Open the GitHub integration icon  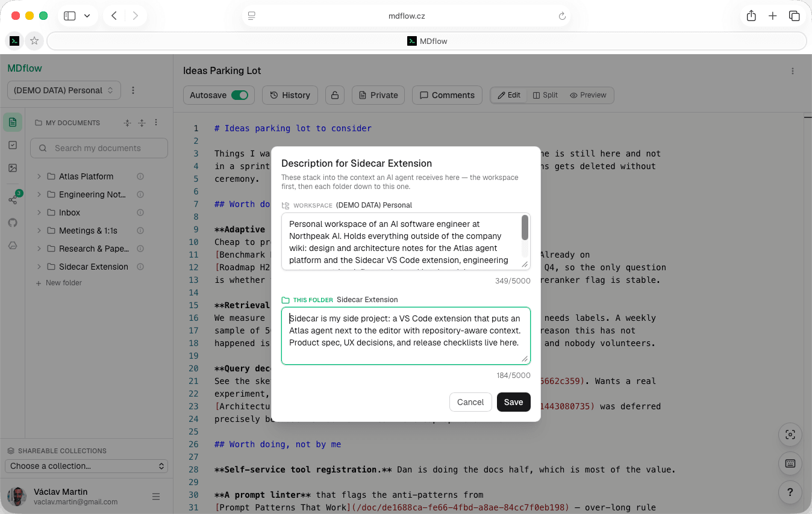click(x=13, y=223)
